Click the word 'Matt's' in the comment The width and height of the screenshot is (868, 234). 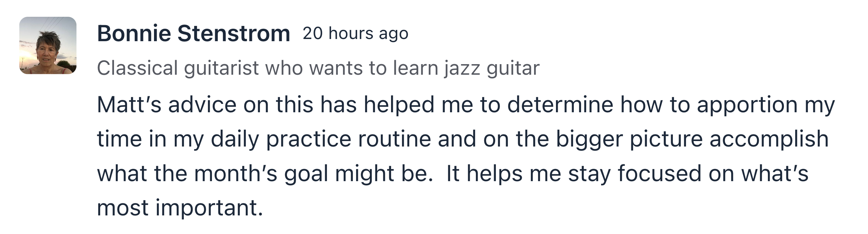129,105
